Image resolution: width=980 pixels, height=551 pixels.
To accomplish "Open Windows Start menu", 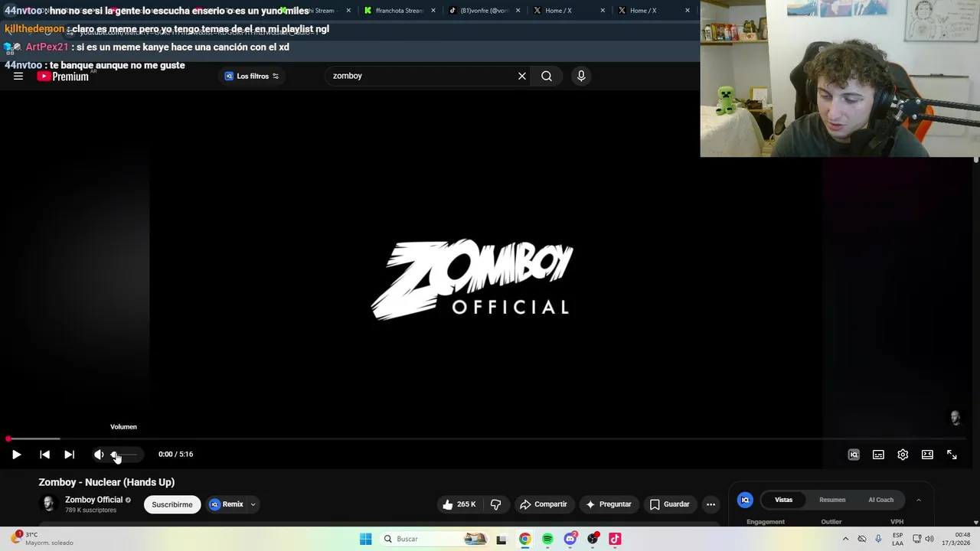I will (x=366, y=539).
